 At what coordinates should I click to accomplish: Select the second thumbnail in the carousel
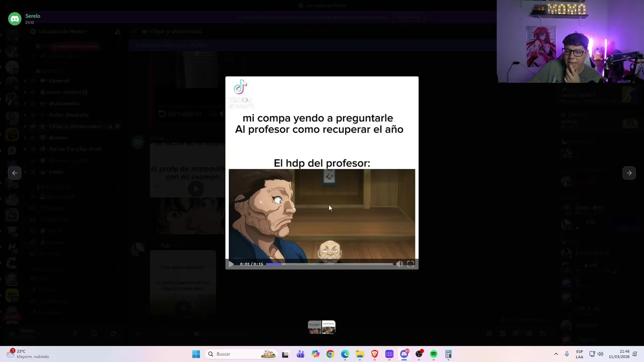click(329, 327)
